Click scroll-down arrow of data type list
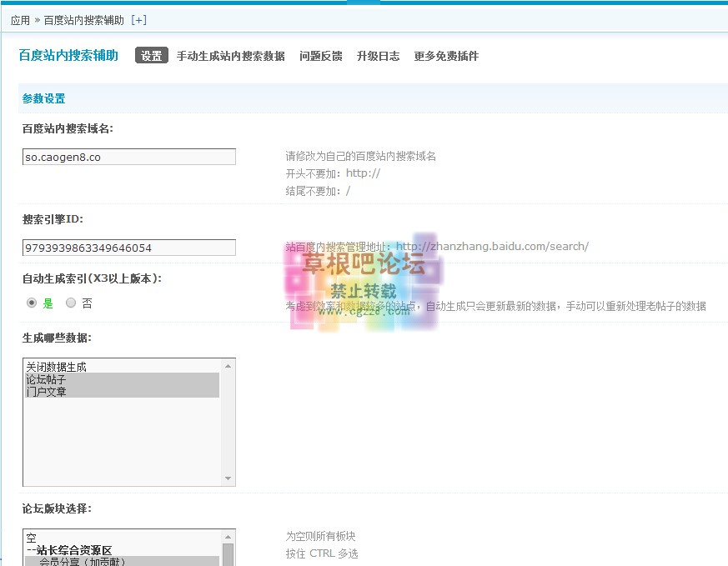Screen dimensions: 728x566 pos(228,478)
